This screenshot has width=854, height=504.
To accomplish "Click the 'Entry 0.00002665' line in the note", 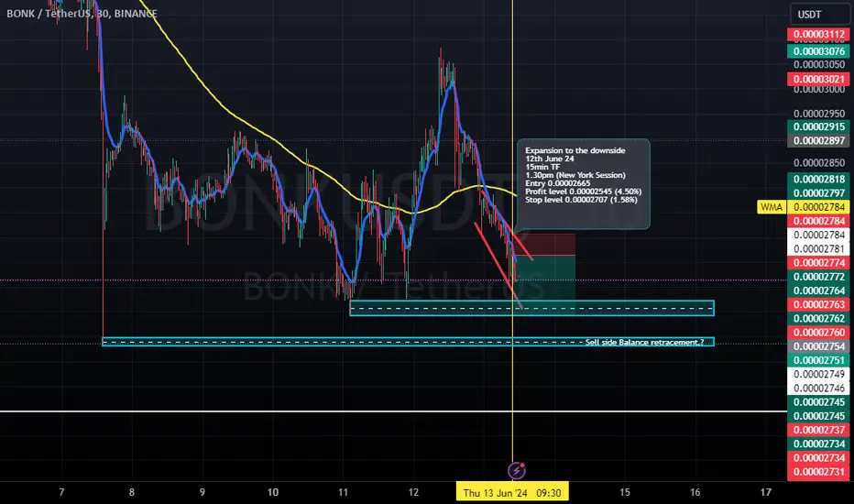I will click(x=558, y=183).
